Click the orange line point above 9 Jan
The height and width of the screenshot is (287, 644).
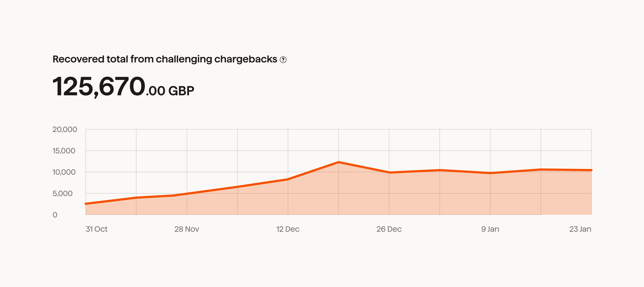click(490, 173)
